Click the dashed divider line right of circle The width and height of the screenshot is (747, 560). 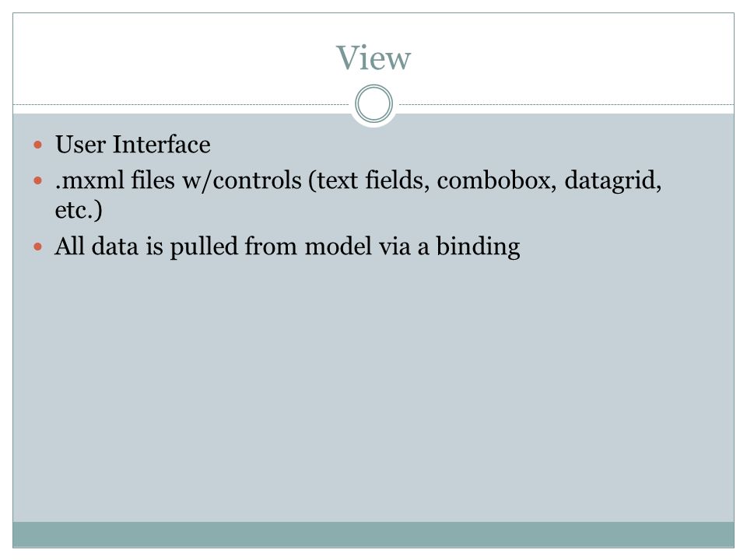[x=566, y=104]
